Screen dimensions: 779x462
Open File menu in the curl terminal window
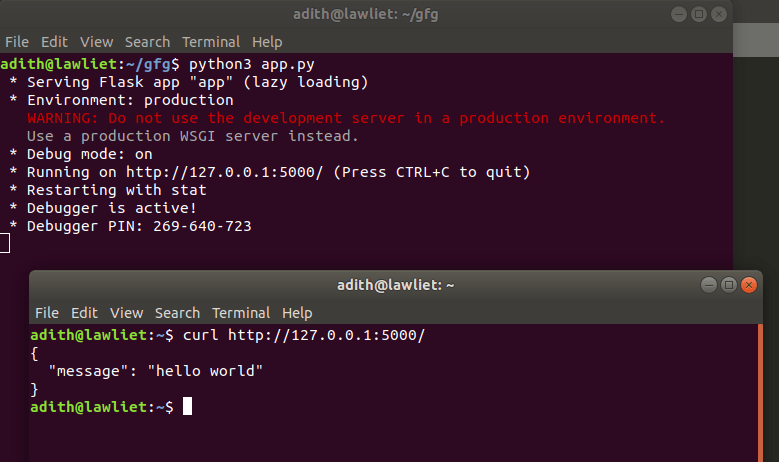point(46,313)
